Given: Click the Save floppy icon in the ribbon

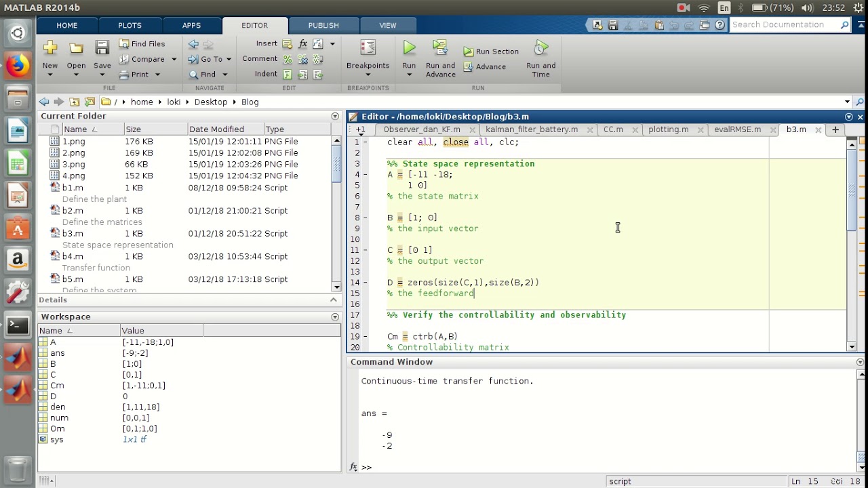Looking at the screenshot, I should coord(102,48).
